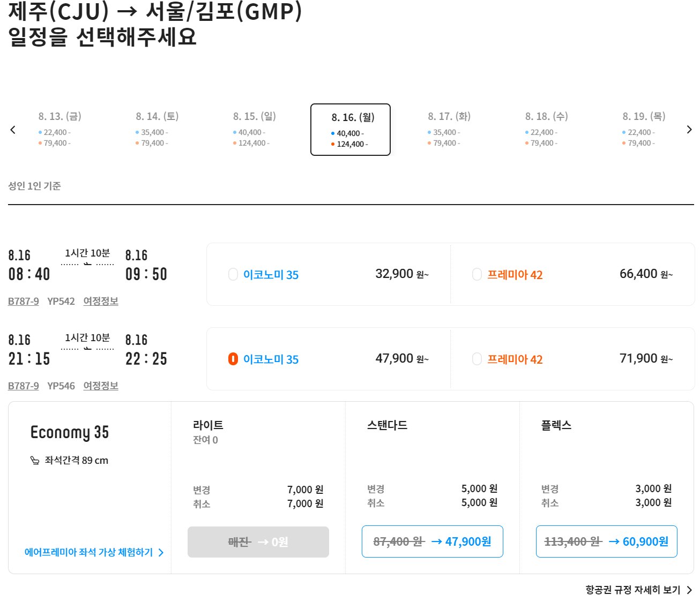Click the sold-out 매진 0원 fare button
This screenshot has width=700, height=602.
tap(258, 541)
